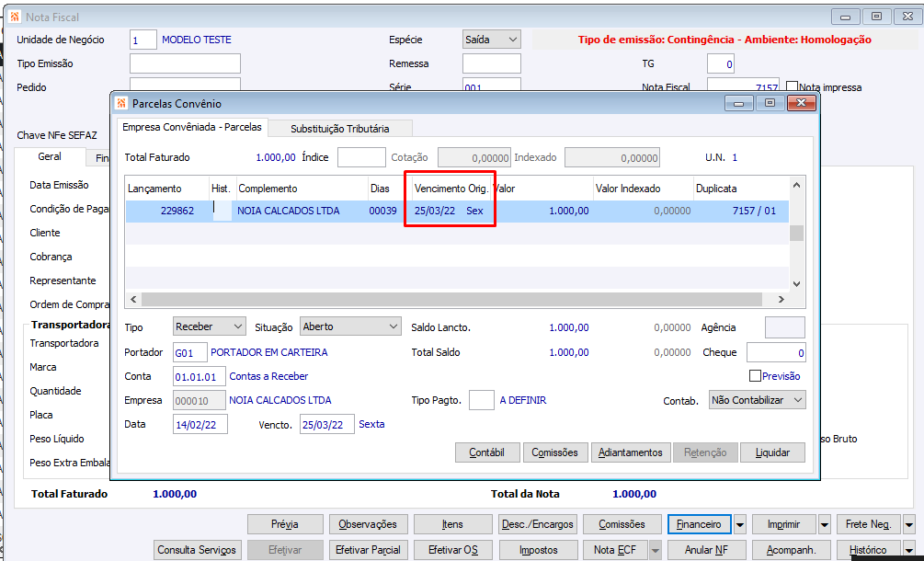Click Efetivar Parcial button

(368, 550)
